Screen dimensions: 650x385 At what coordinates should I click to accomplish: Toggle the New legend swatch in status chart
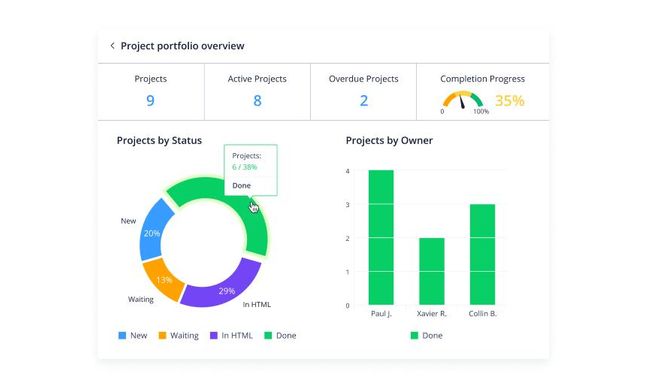pos(122,335)
